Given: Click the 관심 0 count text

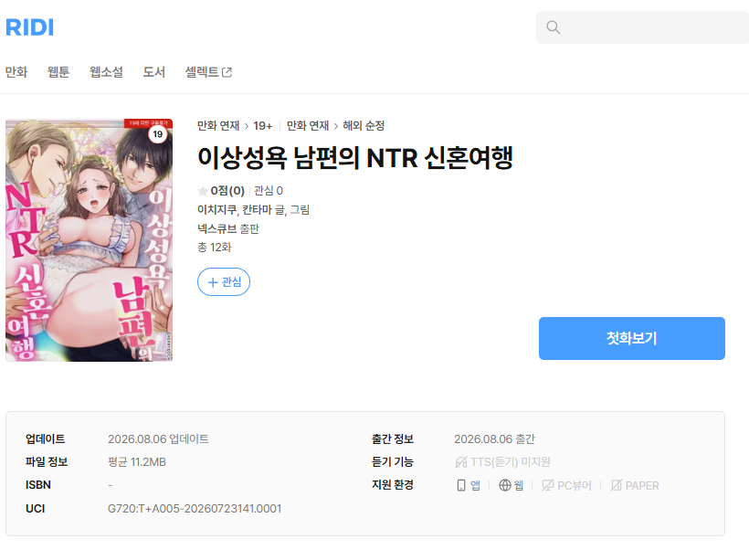Looking at the screenshot, I should (x=269, y=191).
